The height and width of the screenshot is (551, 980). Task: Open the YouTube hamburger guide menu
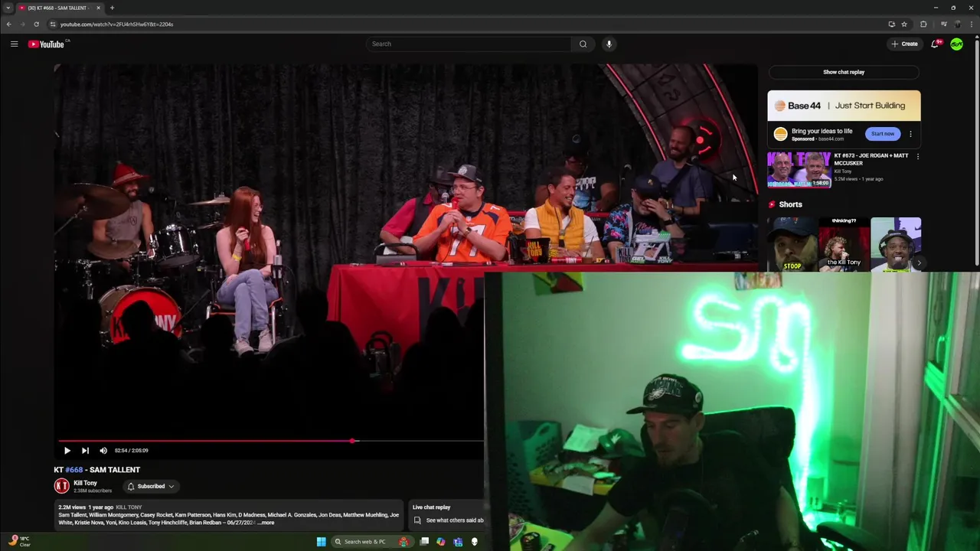pyautogui.click(x=14, y=44)
